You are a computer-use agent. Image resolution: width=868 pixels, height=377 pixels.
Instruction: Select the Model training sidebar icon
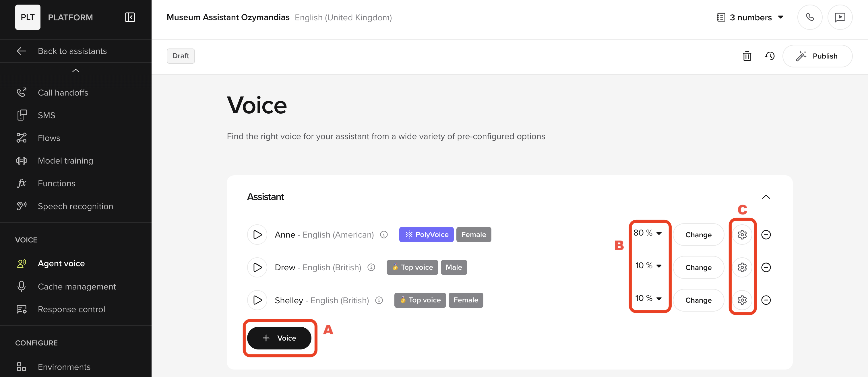coord(22,160)
